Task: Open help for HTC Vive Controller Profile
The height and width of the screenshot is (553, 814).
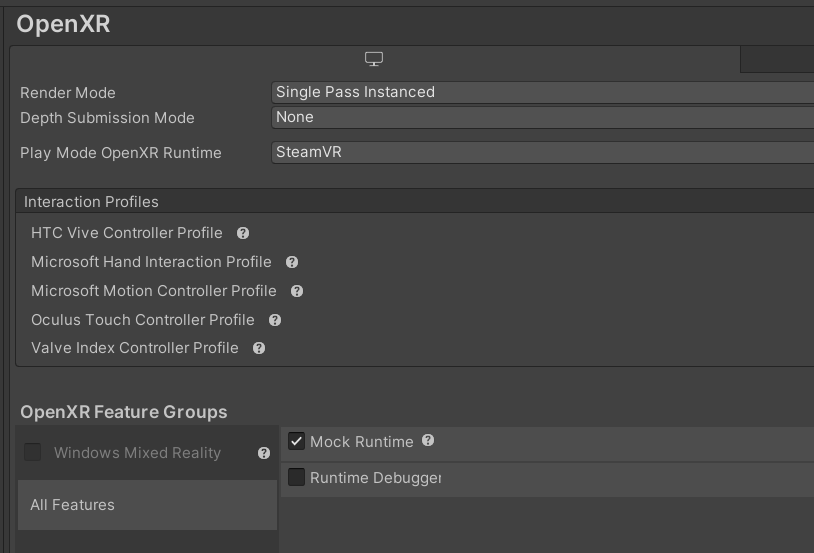Action: pyautogui.click(x=243, y=233)
